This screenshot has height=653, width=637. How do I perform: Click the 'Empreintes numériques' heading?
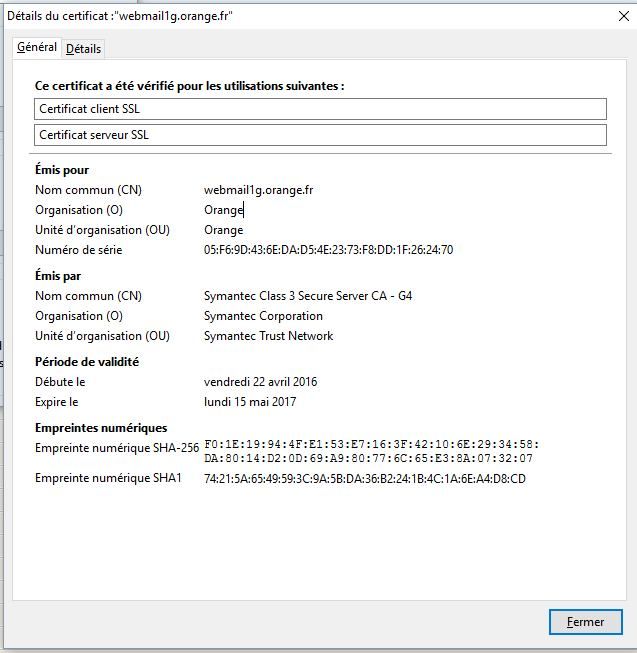click(x=101, y=428)
